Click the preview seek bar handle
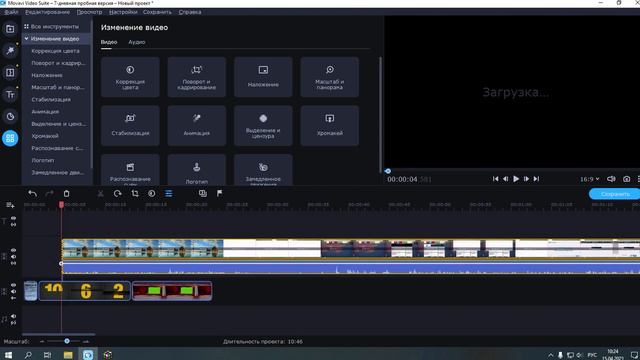Screen dimensions: 640x360 (x=388, y=171)
